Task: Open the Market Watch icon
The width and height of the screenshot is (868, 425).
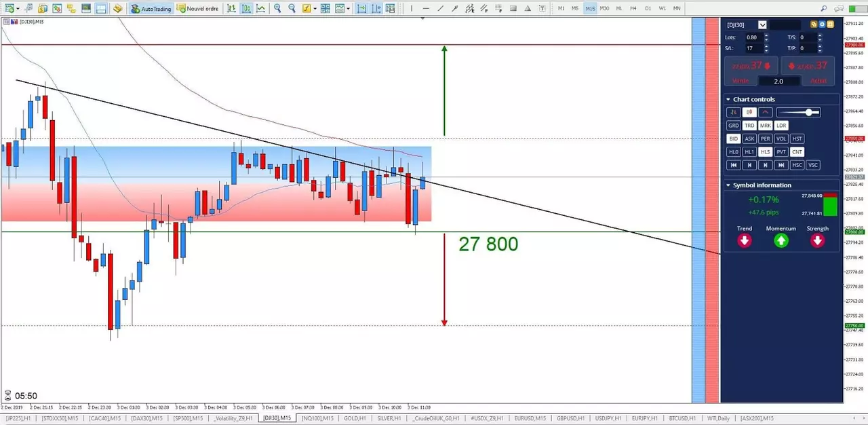Action: click(57, 9)
